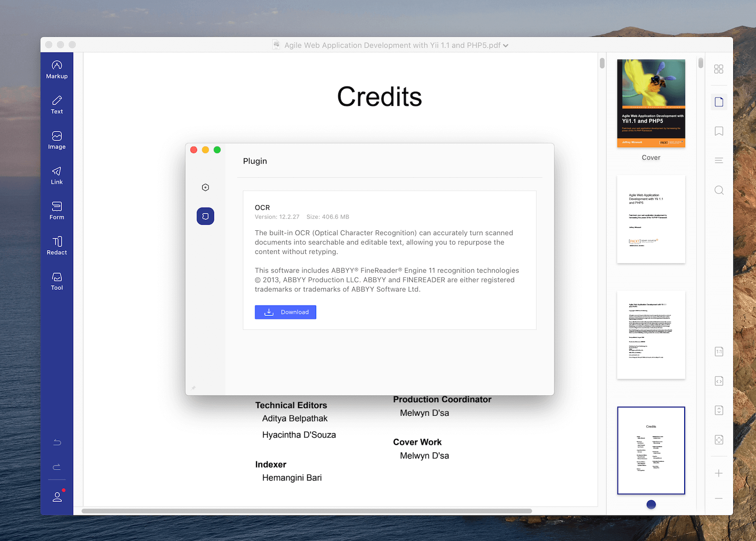Open the search magnifier icon
This screenshot has width=756, height=541.
point(719,190)
